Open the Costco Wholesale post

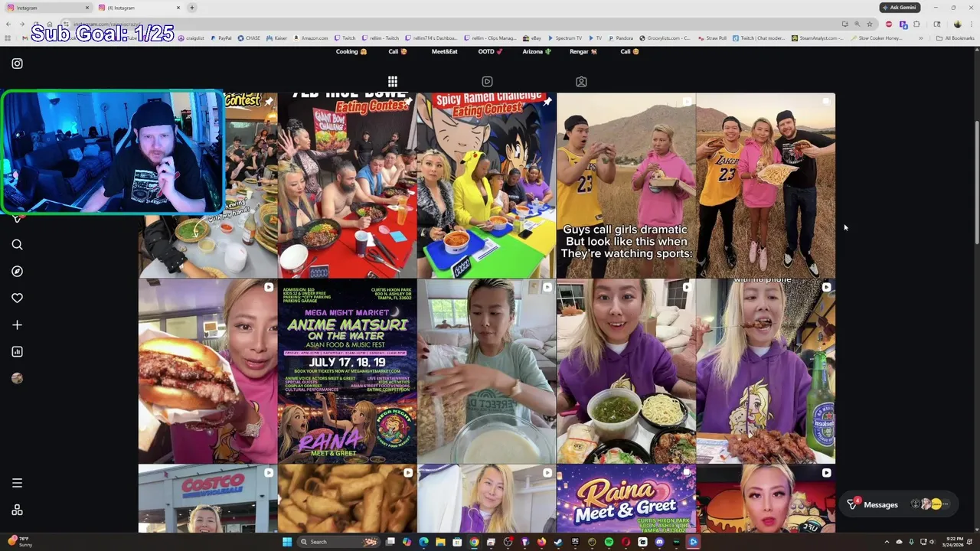tap(208, 499)
